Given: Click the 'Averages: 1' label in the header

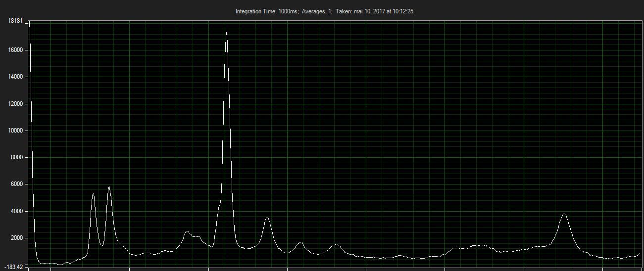Looking at the screenshot, I should (317, 11).
